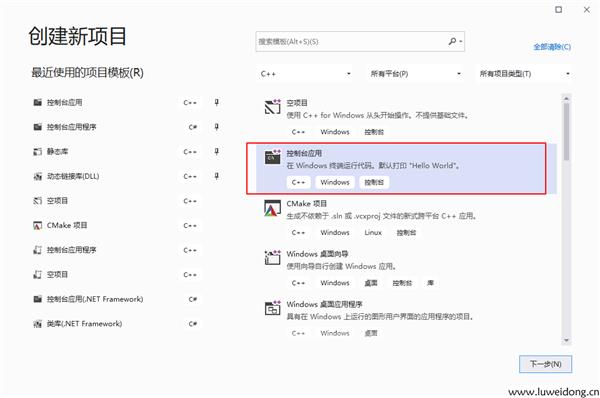Open the 所有平台(P) platform filter dropdown
The height and width of the screenshot is (398, 600).
415,74
